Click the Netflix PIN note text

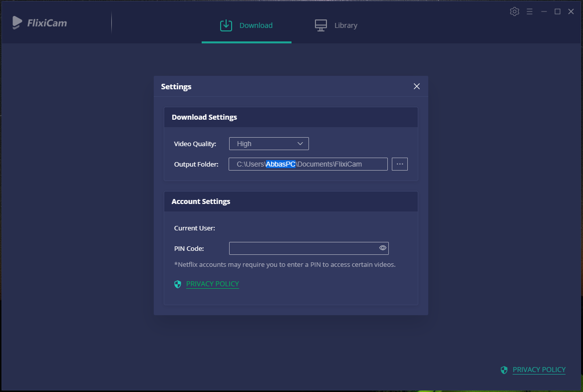[285, 264]
